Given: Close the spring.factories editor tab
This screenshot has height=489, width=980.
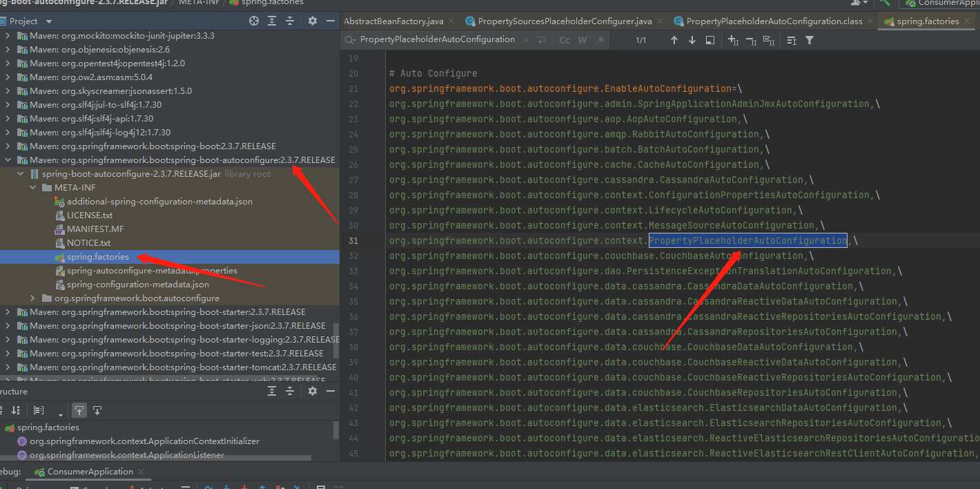Looking at the screenshot, I should coord(968,21).
